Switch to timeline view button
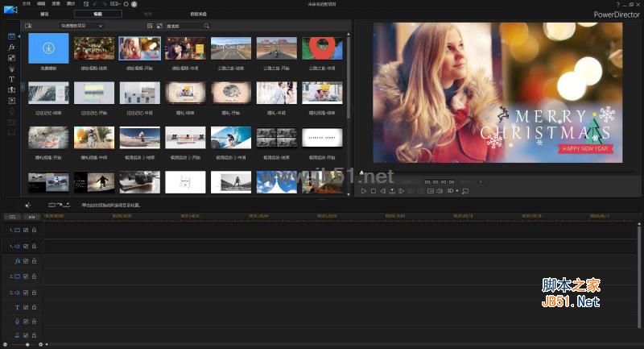Viewport: 644px width, 349px height. point(12,217)
